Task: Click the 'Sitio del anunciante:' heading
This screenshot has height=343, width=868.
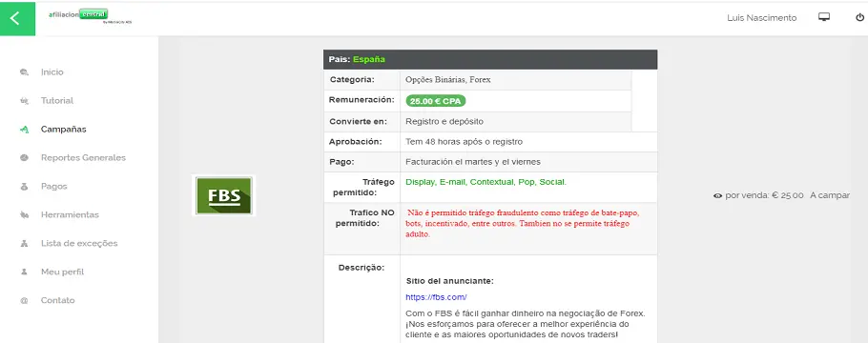Action: pyautogui.click(x=449, y=281)
